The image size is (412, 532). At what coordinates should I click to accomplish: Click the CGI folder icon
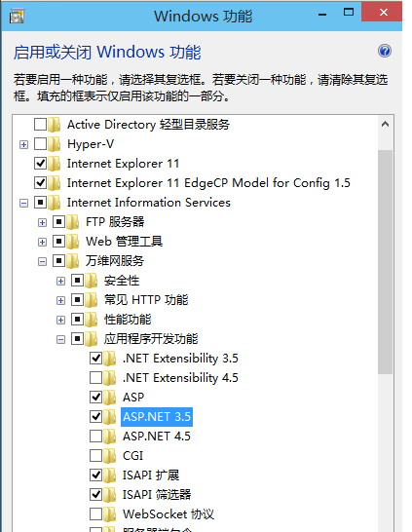[x=109, y=456]
